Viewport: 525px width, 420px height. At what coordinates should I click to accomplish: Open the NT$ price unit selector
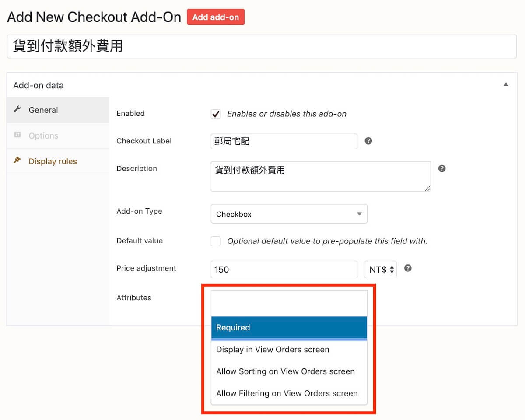[x=380, y=270]
